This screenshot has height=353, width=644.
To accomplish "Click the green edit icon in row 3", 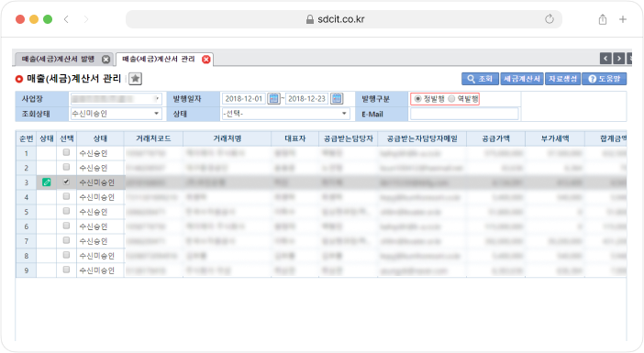I will pyautogui.click(x=47, y=182).
